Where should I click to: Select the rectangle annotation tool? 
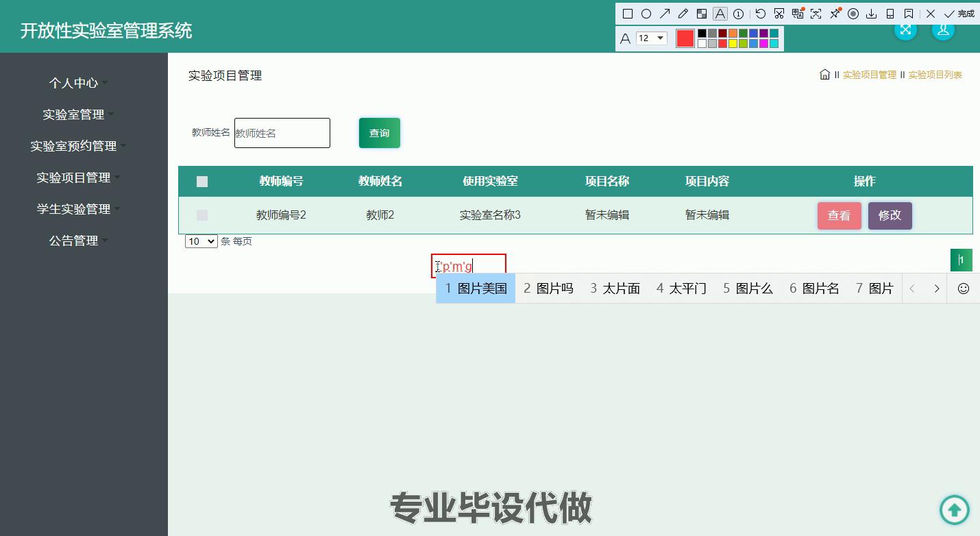[626, 13]
